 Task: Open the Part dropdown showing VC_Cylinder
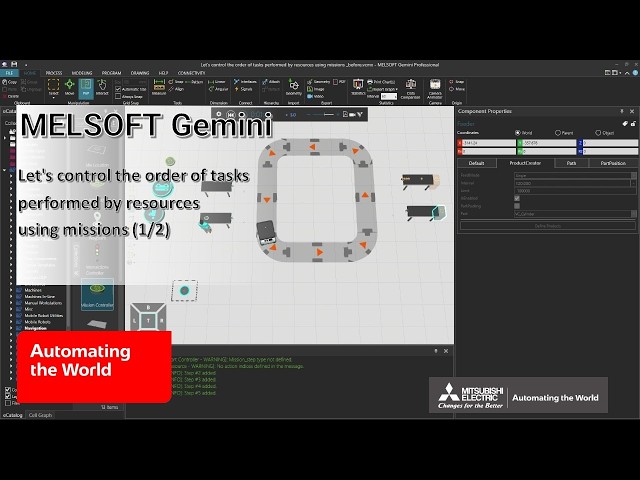click(575, 214)
